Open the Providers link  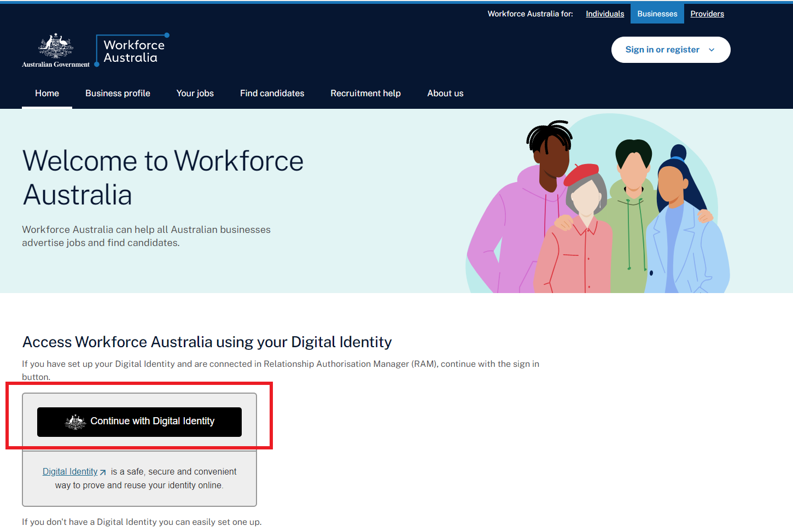[x=707, y=14]
